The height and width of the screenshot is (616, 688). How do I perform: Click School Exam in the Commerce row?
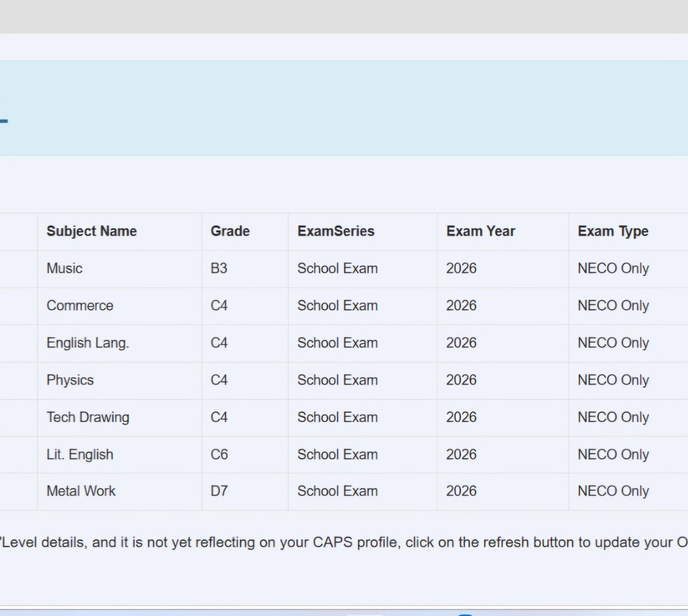(337, 306)
